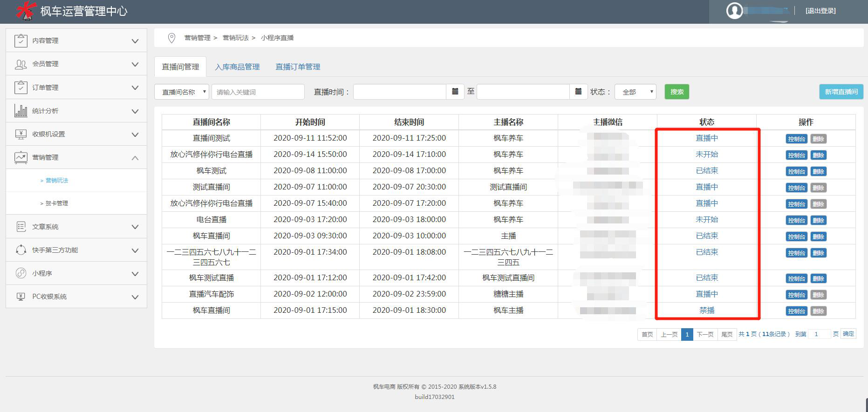Click page number 1 button
Screen dimensions: 868x412
[687, 334]
